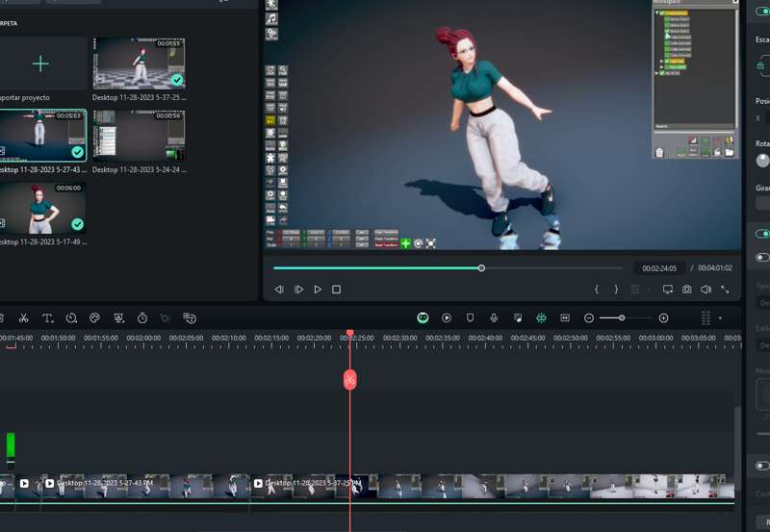770x532 pixels.
Task: Open the speed tool with circular arrow
Action: pos(71,318)
